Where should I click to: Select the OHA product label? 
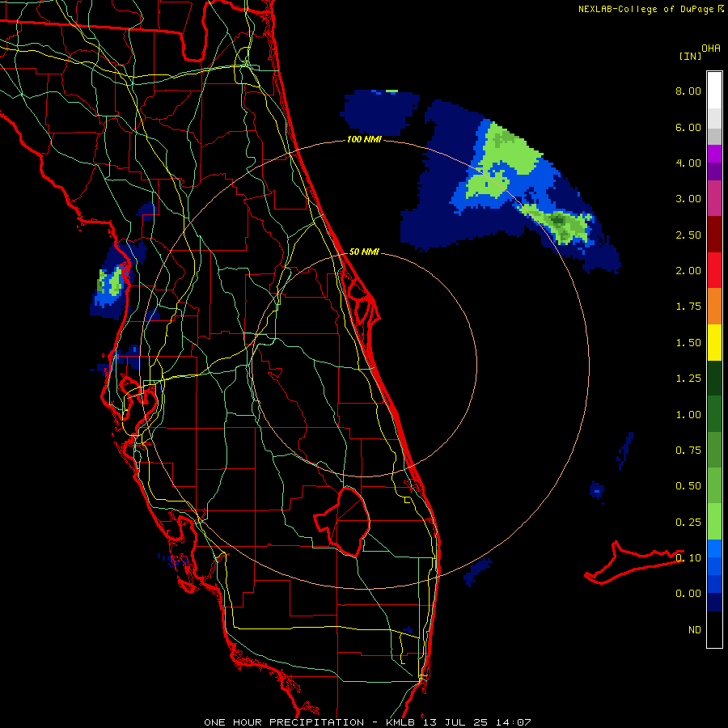[x=711, y=48]
